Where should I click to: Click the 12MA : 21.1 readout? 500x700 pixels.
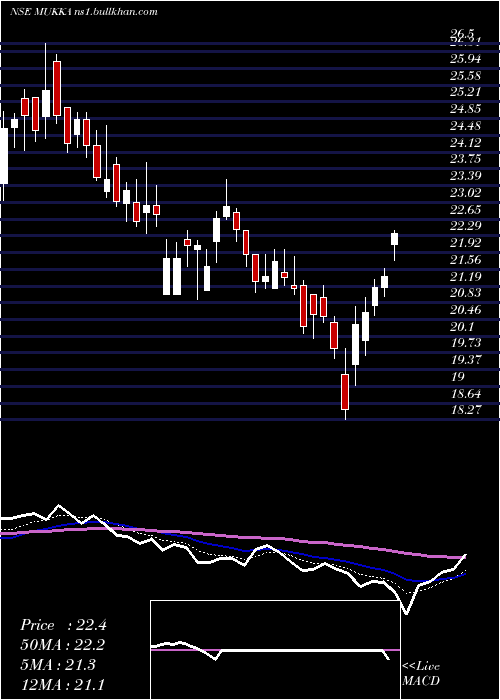pyautogui.click(x=63, y=684)
